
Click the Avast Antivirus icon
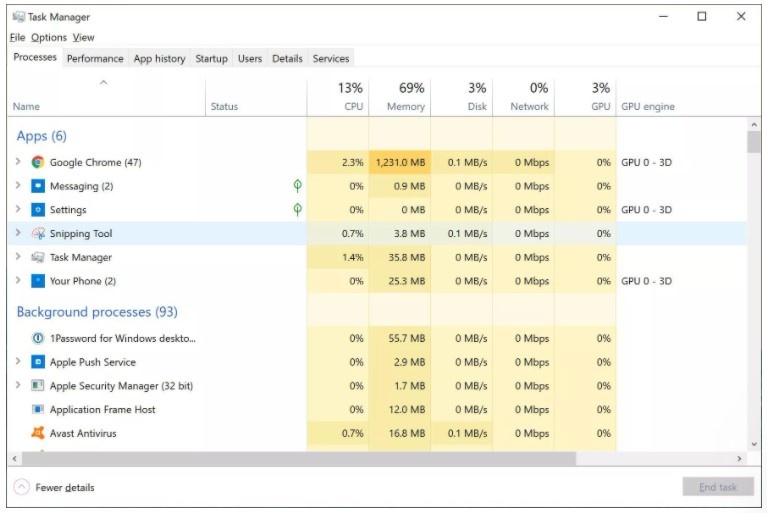coord(38,433)
